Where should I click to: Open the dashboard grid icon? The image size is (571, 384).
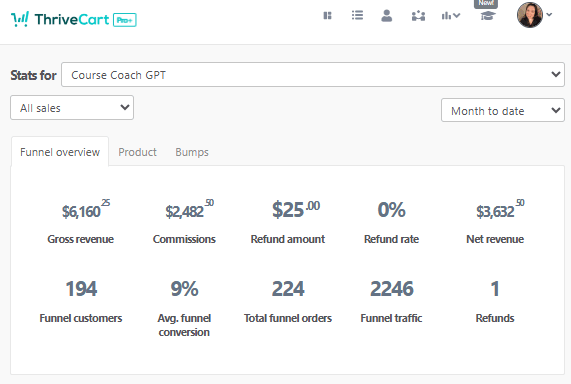tap(327, 16)
